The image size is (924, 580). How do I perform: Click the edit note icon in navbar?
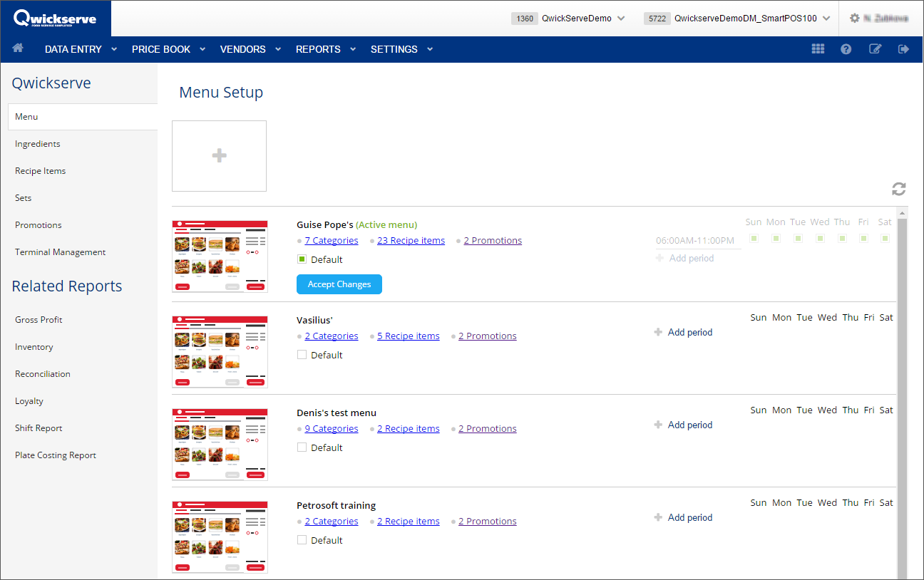click(875, 49)
